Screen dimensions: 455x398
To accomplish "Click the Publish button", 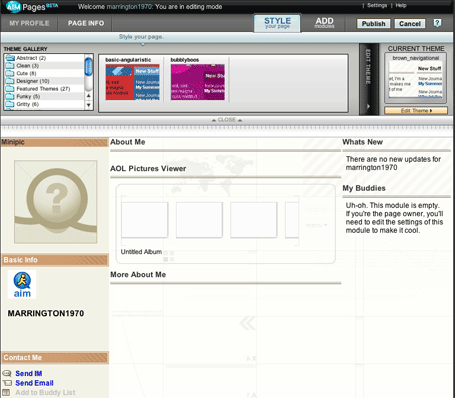I will pyautogui.click(x=373, y=24).
